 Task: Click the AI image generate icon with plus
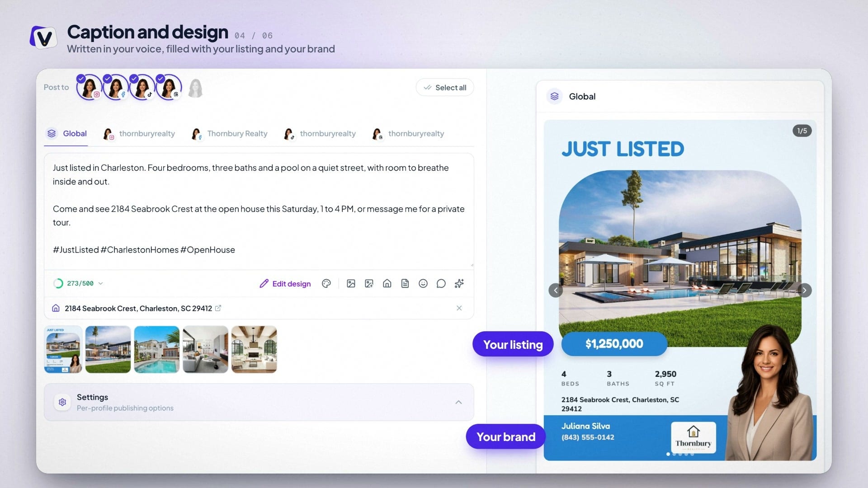pos(369,283)
